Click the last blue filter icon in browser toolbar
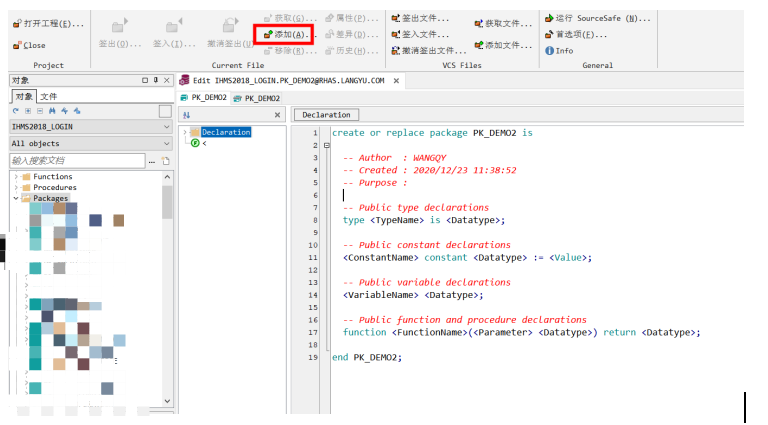The width and height of the screenshot is (768, 425). point(77,111)
